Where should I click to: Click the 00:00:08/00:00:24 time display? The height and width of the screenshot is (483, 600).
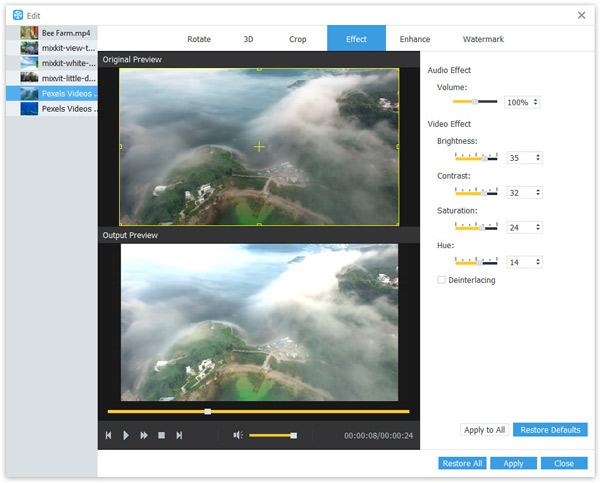(378, 436)
